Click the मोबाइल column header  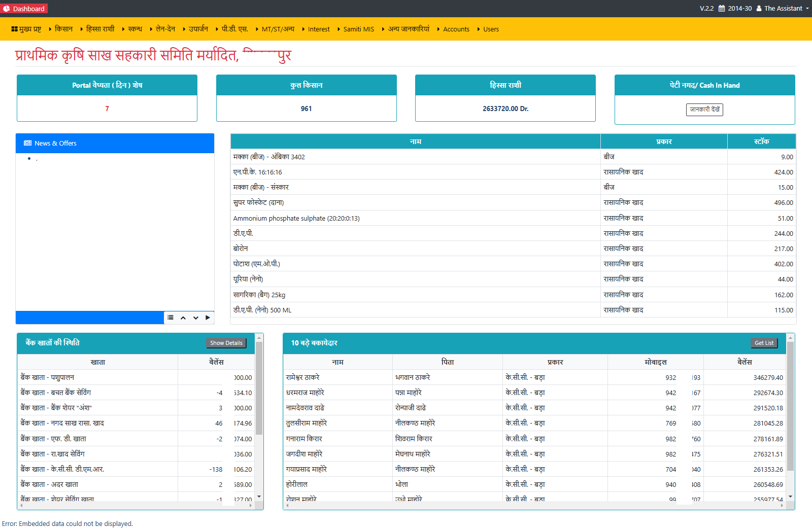click(x=655, y=362)
